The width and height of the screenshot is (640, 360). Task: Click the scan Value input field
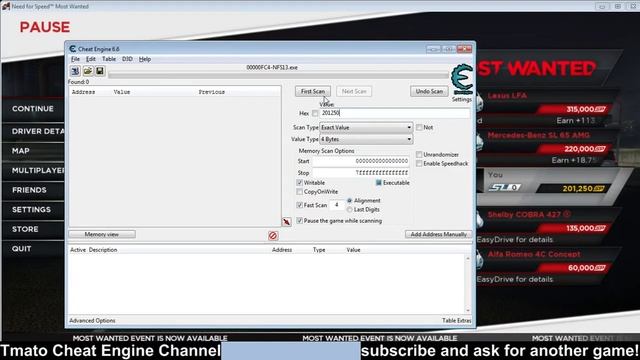394,113
